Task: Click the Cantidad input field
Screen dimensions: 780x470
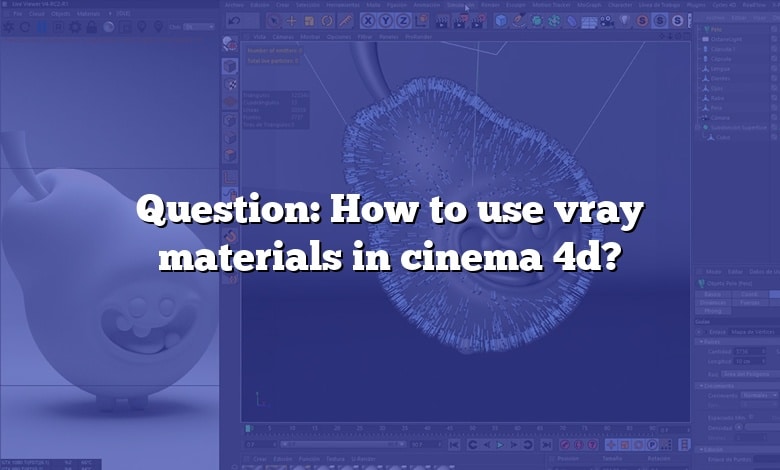Action: (x=748, y=351)
